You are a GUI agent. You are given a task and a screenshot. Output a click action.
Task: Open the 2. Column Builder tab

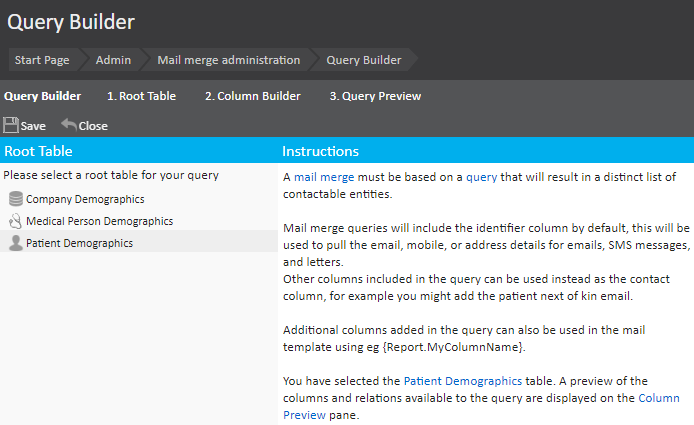pos(252,97)
